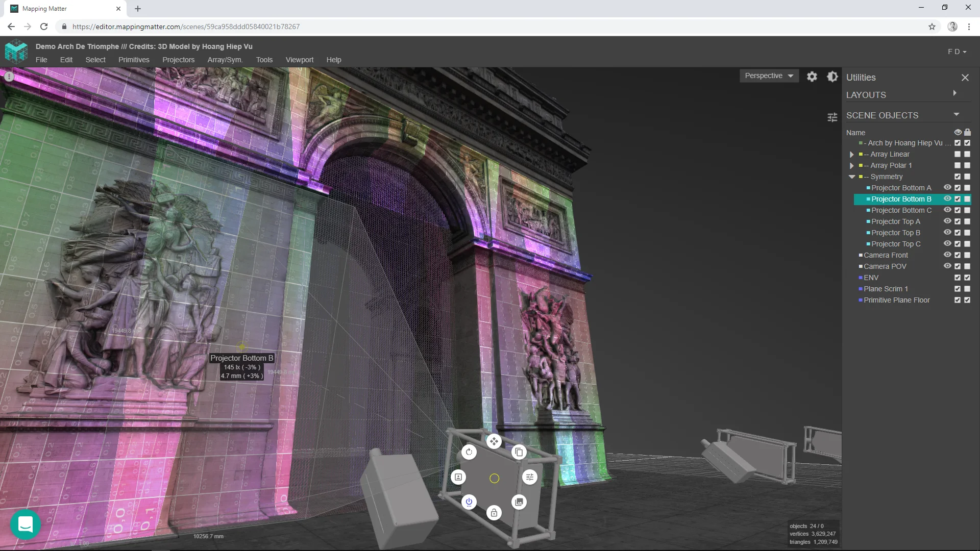Open the Array/Sym. menu
Image resolution: width=980 pixels, height=551 pixels.
(x=225, y=60)
